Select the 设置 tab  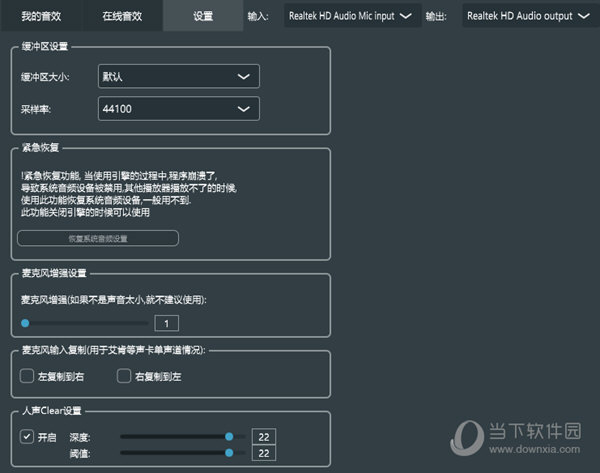(x=203, y=16)
